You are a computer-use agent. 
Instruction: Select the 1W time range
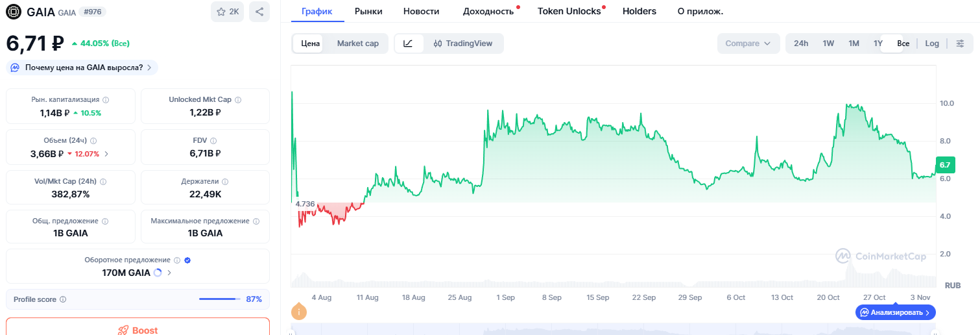tap(828, 43)
